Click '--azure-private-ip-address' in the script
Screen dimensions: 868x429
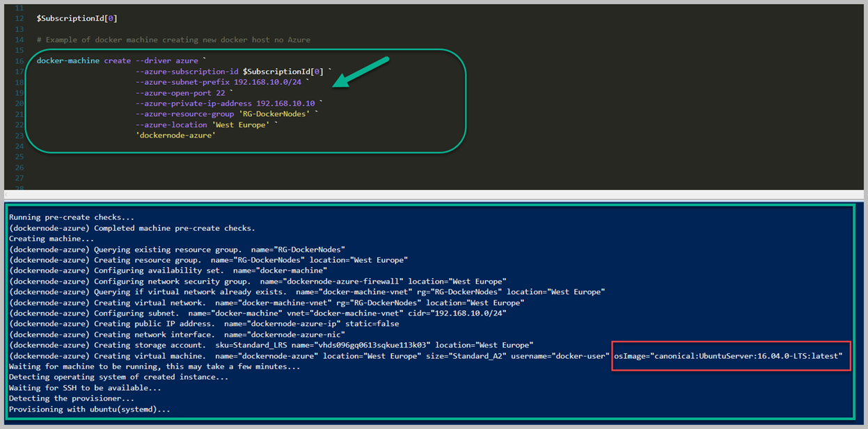(194, 104)
